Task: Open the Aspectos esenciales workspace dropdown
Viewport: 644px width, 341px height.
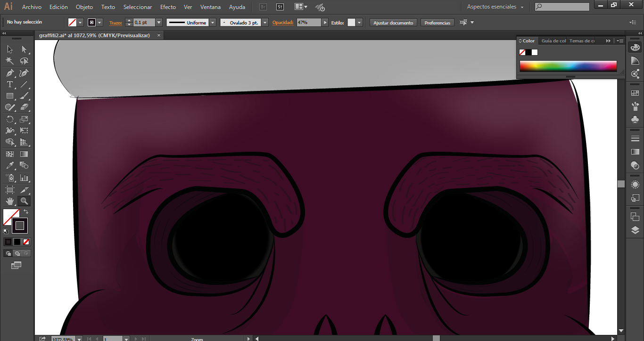Action: point(495,7)
